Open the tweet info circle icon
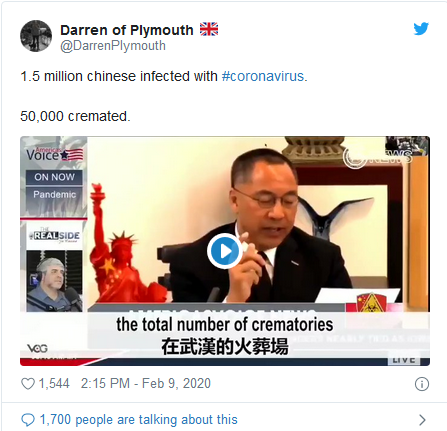Image resolution: width=447 pixels, height=431 pixels. coord(422,384)
